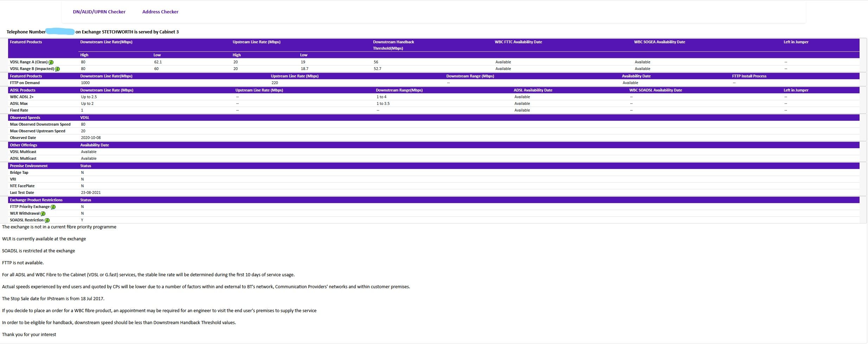Switch to the Address Checker tab
The image size is (868, 347).
coord(160,12)
